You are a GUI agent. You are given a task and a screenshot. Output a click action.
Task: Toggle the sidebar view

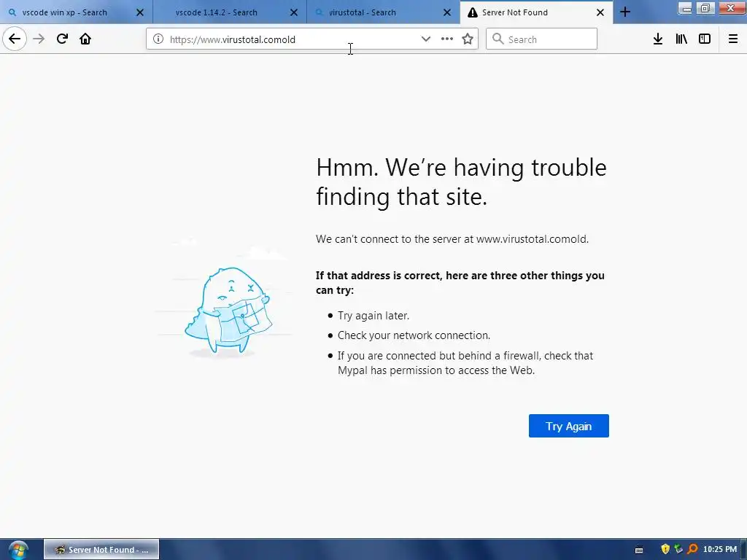tap(705, 39)
